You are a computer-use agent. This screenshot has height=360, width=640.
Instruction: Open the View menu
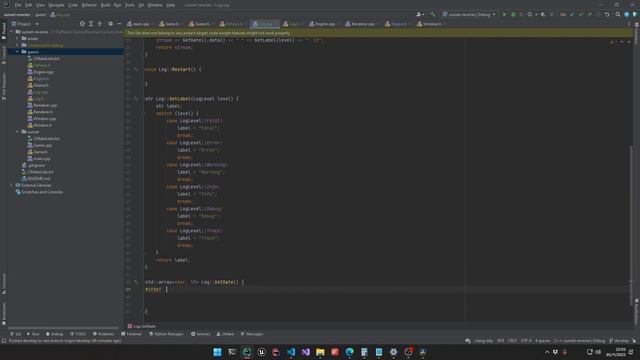click(x=40, y=5)
